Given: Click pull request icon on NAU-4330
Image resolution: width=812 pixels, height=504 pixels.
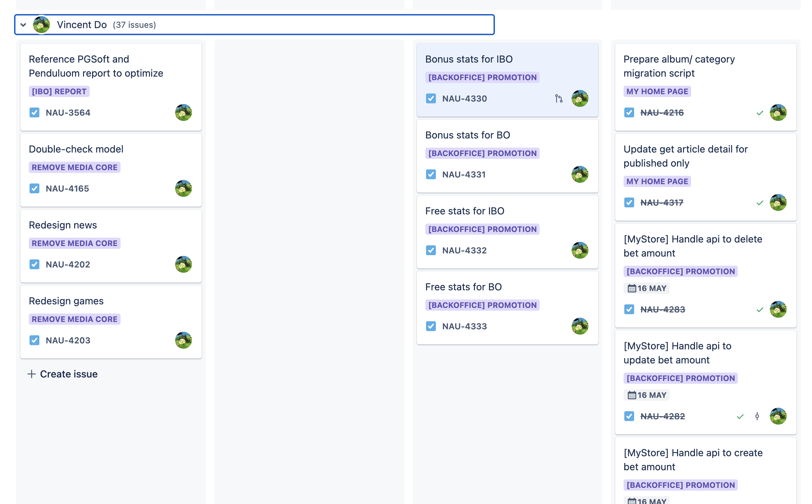Looking at the screenshot, I should (559, 99).
